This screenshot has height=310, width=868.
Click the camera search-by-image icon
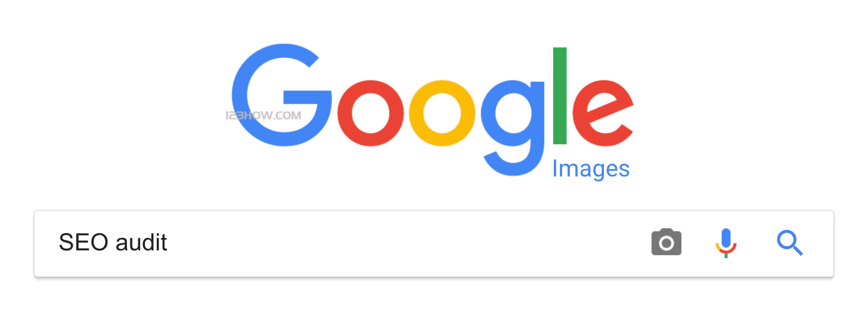click(x=666, y=242)
